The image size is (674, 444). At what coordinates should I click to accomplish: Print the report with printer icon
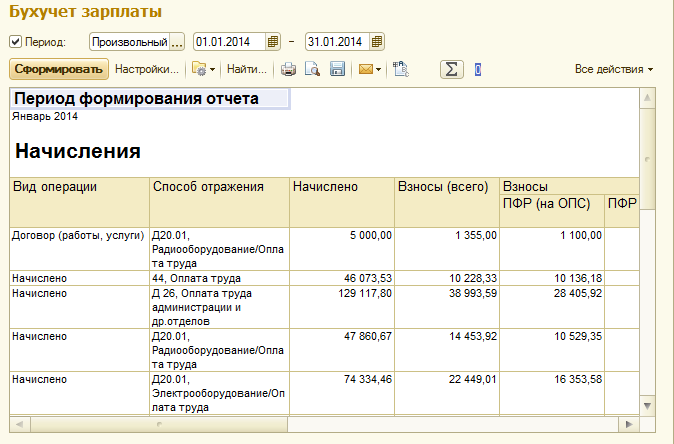click(288, 69)
